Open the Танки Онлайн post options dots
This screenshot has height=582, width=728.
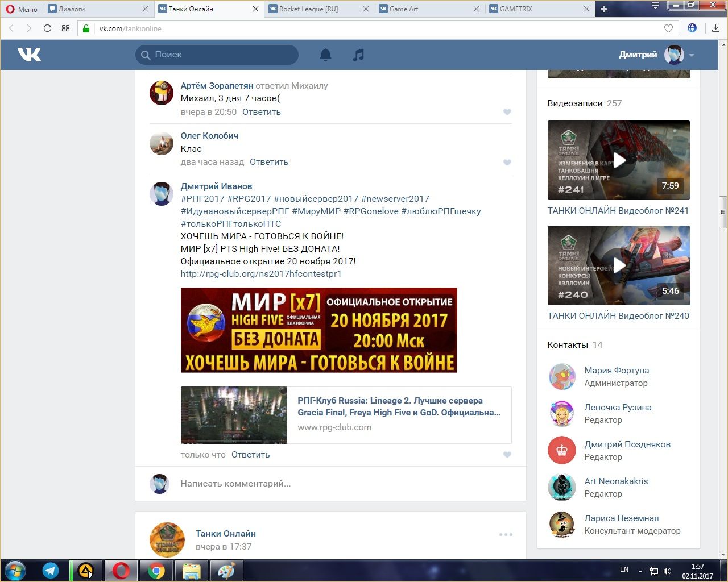(506, 534)
